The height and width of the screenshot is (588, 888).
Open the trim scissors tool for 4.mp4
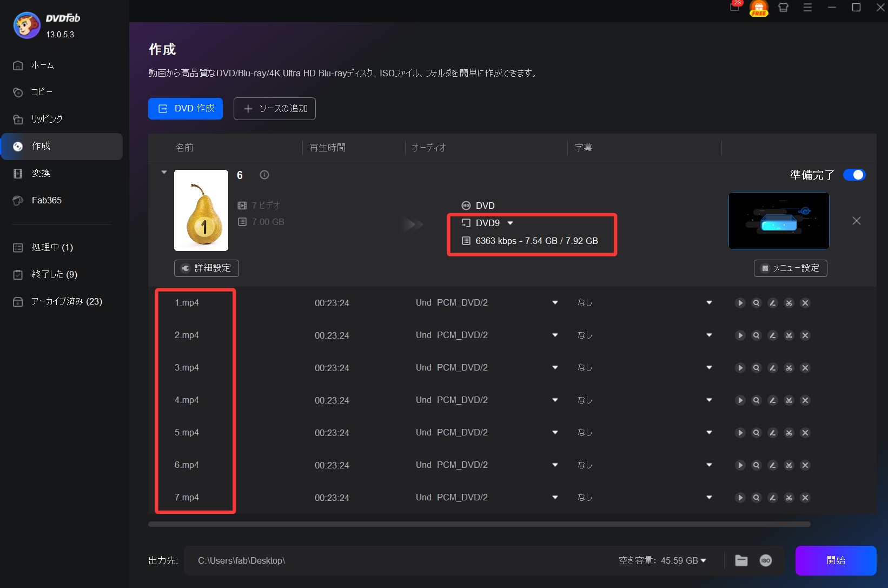(x=788, y=400)
